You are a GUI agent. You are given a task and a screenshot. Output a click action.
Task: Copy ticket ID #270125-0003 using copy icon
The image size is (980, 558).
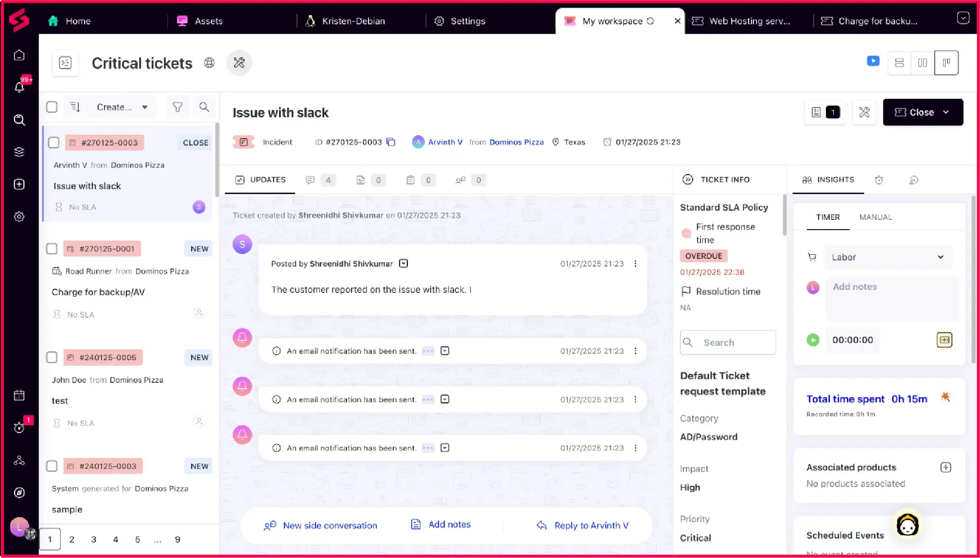pos(391,142)
